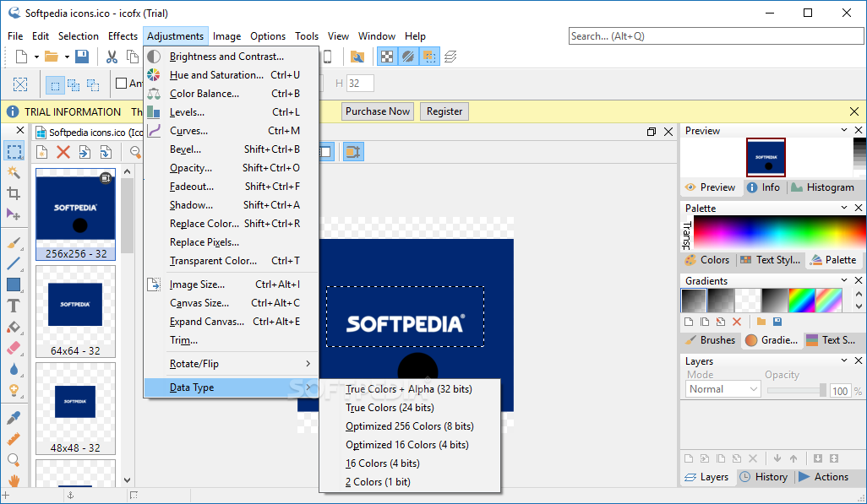Switch to the Brushes tab
The image size is (867, 504).
coord(710,340)
